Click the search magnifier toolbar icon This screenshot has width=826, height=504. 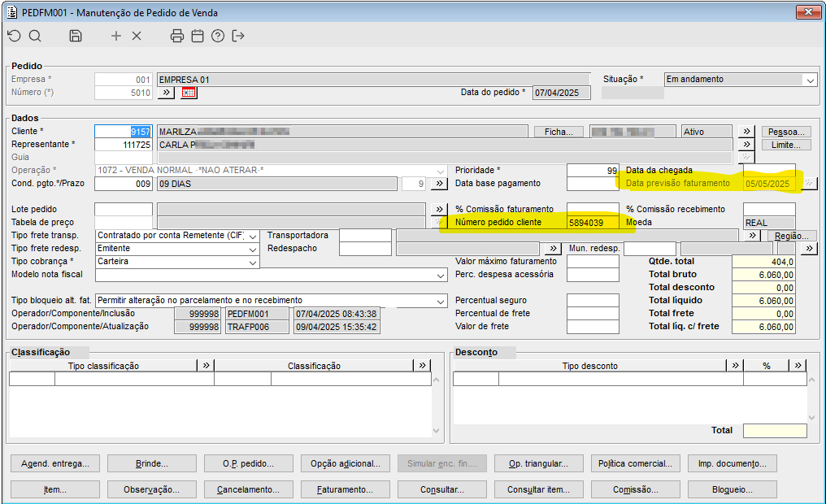tap(35, 36)
